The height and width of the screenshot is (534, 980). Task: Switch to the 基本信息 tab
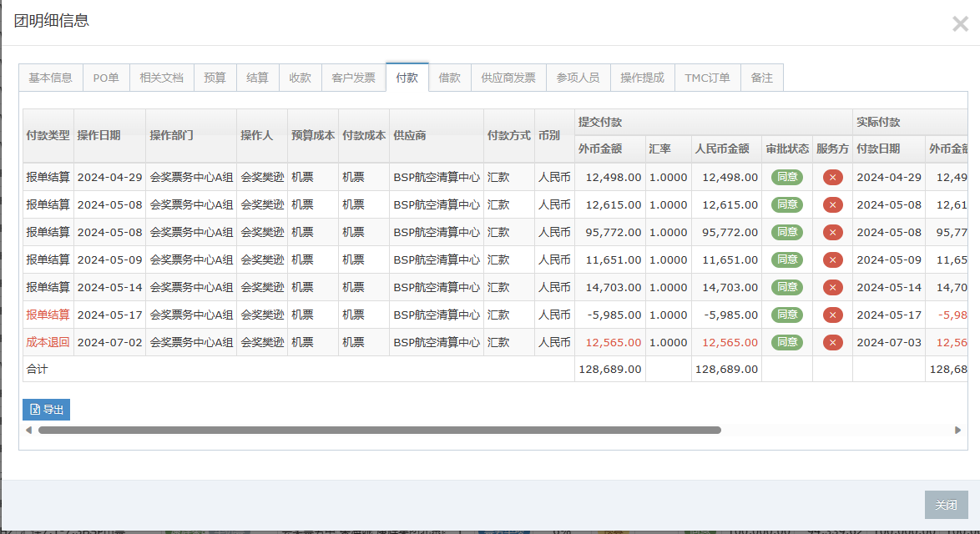click(x=51, y=78)
